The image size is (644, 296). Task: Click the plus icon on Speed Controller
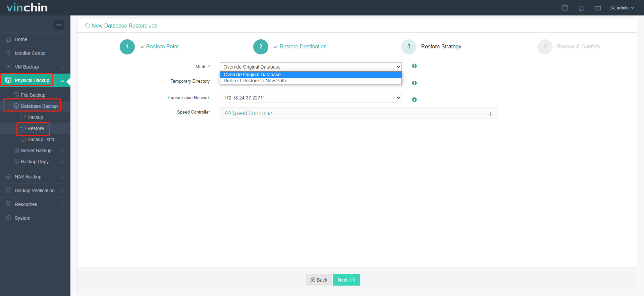[490, 114]
